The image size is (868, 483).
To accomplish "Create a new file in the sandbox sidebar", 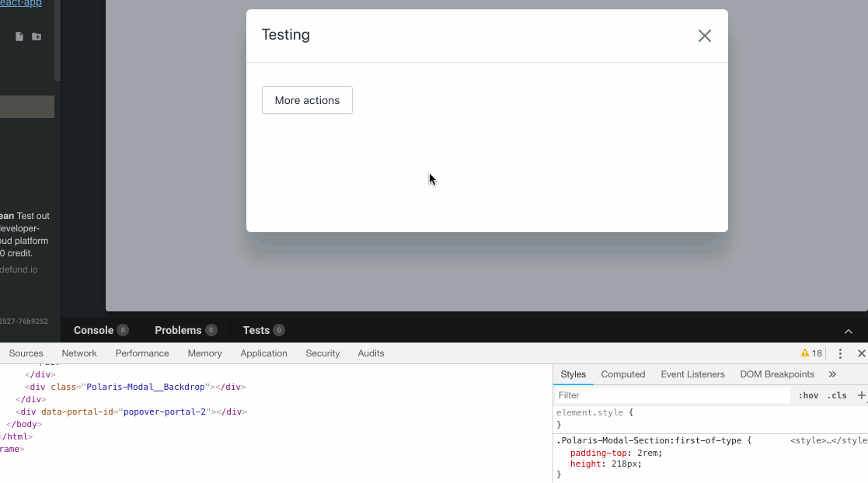I will [x=18, y=36].
